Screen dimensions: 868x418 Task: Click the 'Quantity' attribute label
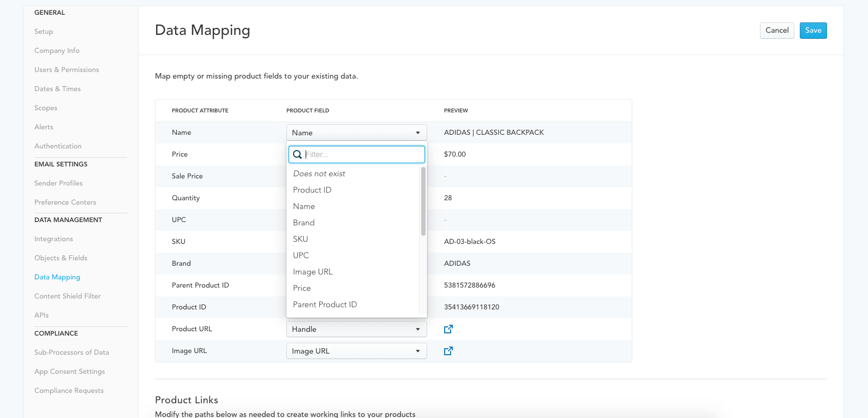(x=185, y=198)
